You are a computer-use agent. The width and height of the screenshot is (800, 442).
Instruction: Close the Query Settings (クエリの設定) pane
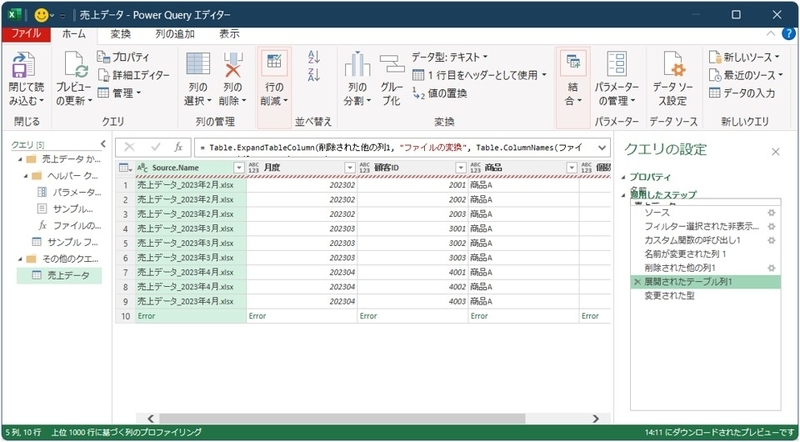tap(775, 152)
